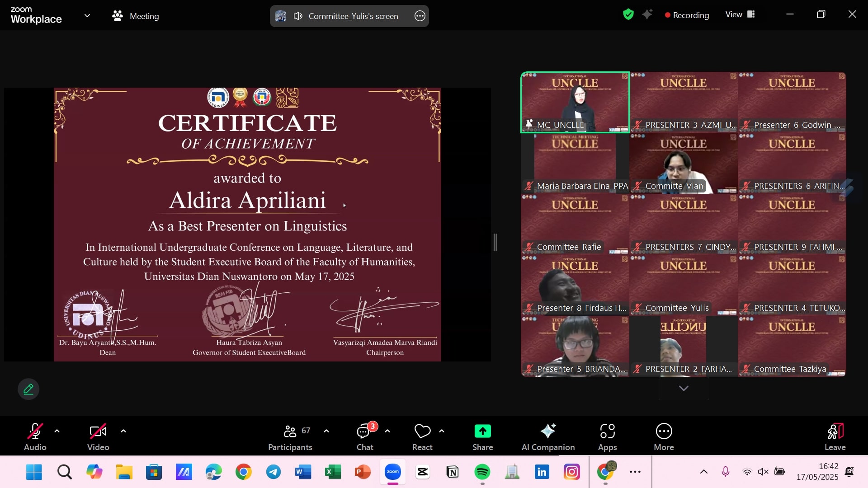The image size is (868, 488).
Task: Click the system tray microphone icon
Action: pyautogui.click(x=726, y=472)
